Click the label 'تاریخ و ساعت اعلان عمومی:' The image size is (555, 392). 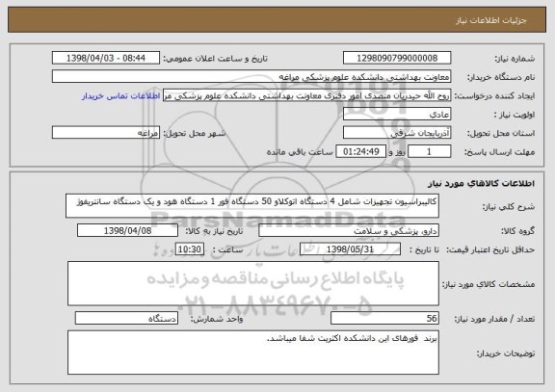(215, 59)
